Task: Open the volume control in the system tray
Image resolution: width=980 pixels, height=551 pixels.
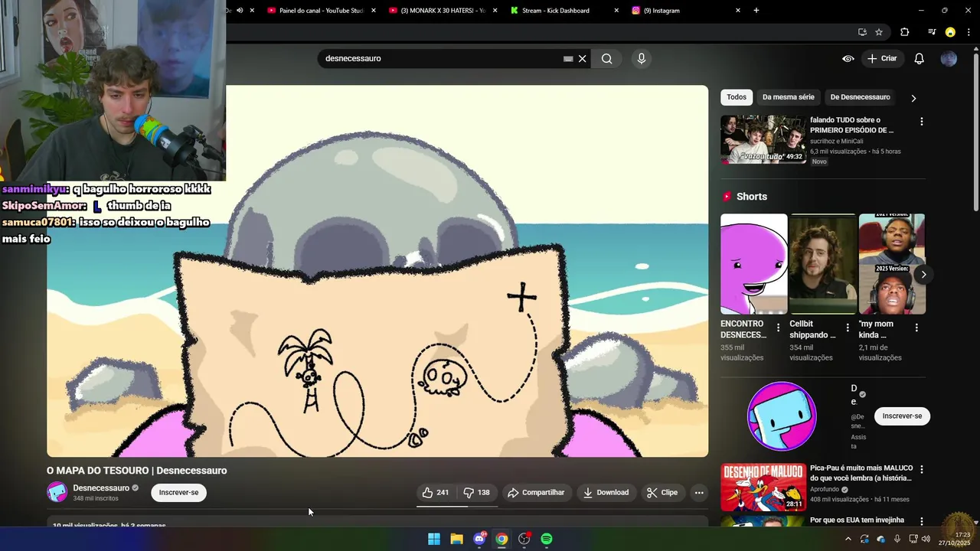Action: pos(926,539)
